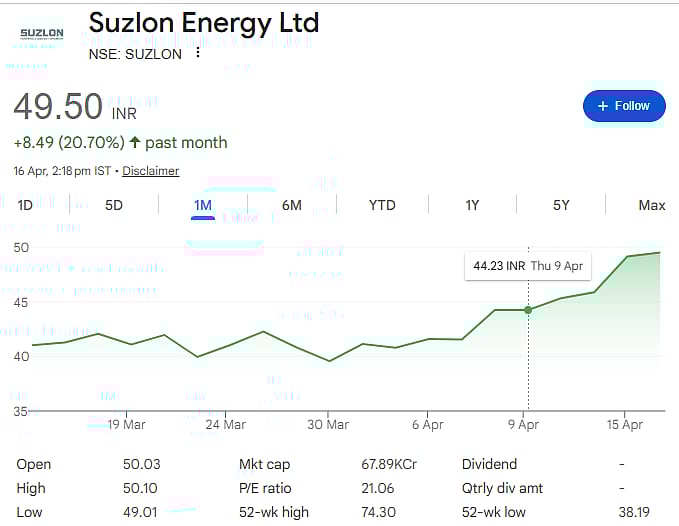Switch to the YTD chart range
This screenshot has width=679, height=526.
382,205
